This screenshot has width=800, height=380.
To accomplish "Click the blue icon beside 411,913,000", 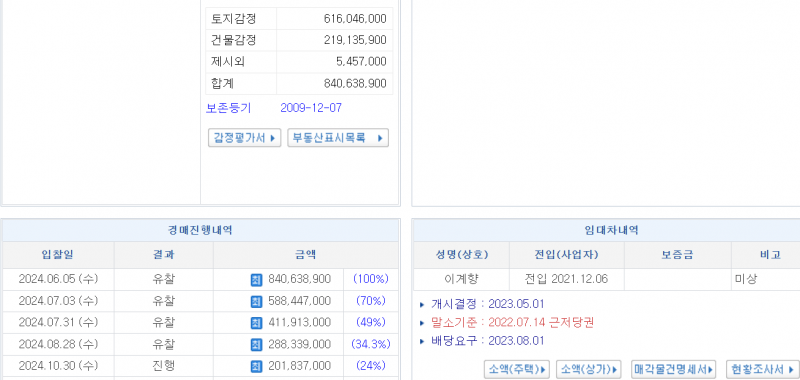I will pos(256,323).
